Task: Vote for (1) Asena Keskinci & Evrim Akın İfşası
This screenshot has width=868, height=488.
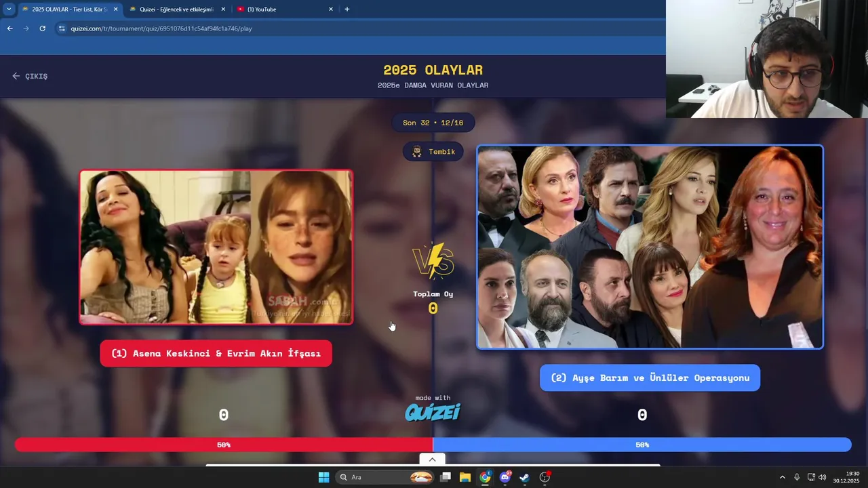Action: point(216,353)
